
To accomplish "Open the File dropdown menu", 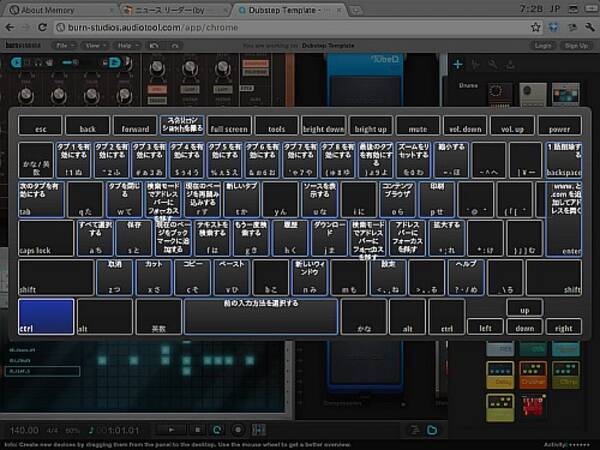I will (65, 45).
